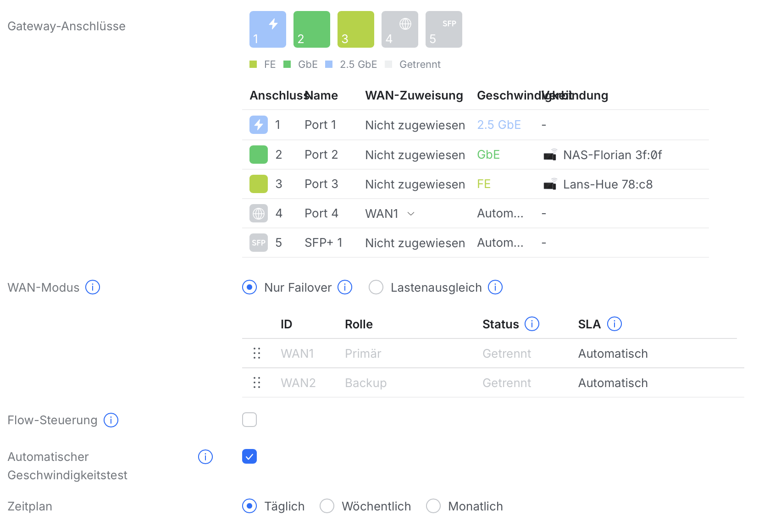Uncheck Automatischer Geschwindigkeitstest checkbox
Image resolution: width=775 pixels, height=532 pixels.
[249, 456]
